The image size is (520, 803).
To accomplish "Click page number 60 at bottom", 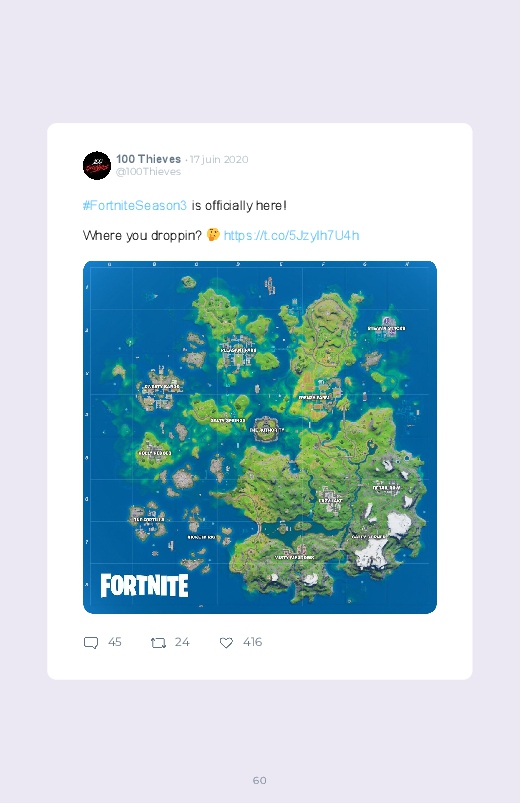I will coord(260,780).
